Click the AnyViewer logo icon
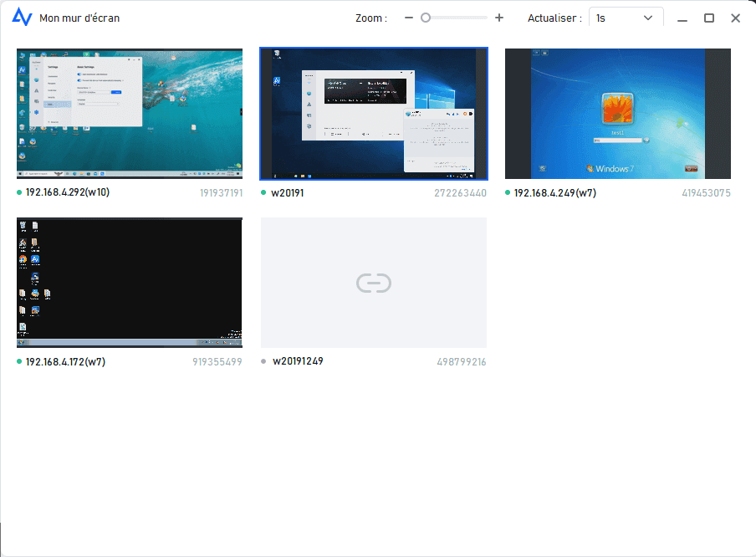756x557 pixels. pos(23,18)
